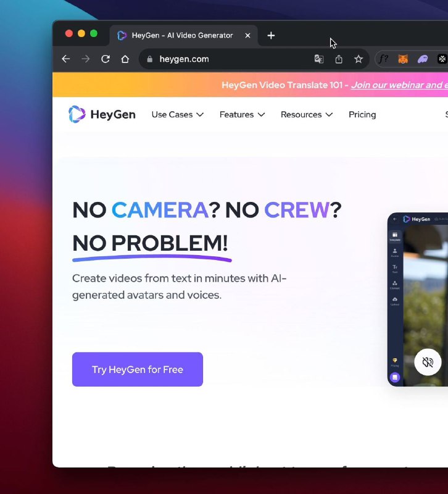Click the browser back arrow
448x494 pixels.
[66, 59]
